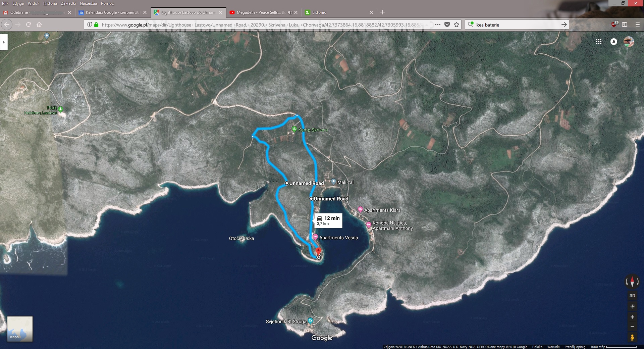Expand the collapsed side panel arrow
This screenshot has width=644, height=349.
pos(4,42)
